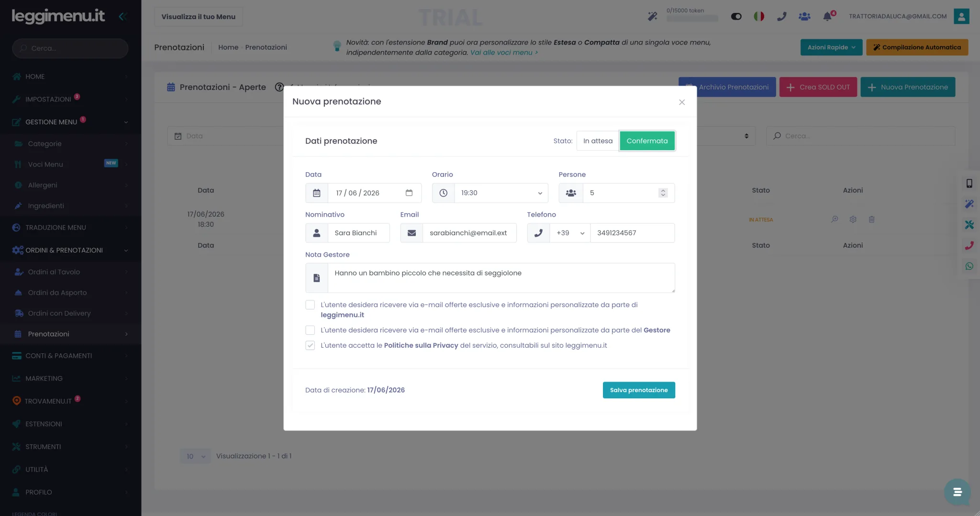Image resolution: width=980 pixels, height=516 pixels.
Task: Open the date picker calendar icon in Data field
Action: click(x=409, y=193)
